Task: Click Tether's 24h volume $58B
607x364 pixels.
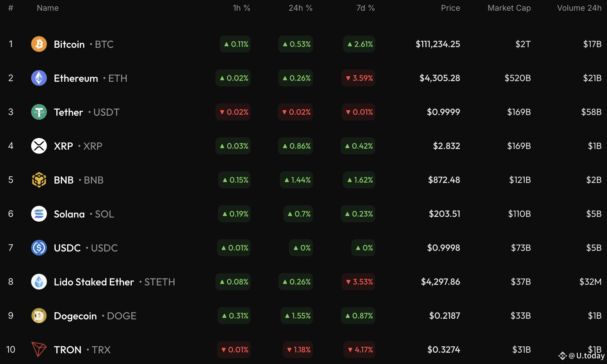Action: 591,112
